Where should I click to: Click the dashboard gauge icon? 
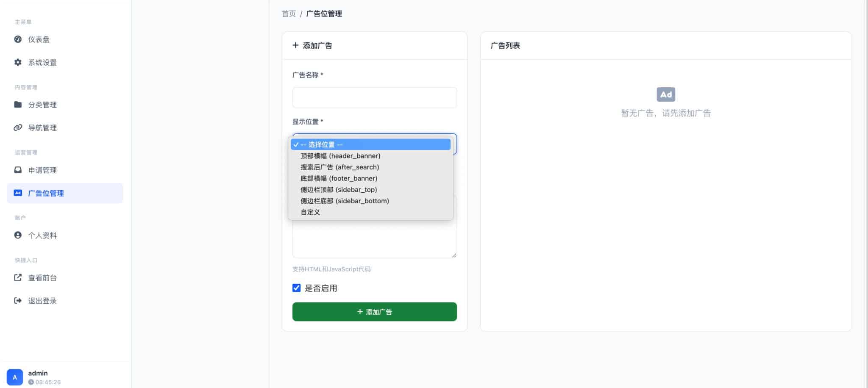click(x=18, y=39)
